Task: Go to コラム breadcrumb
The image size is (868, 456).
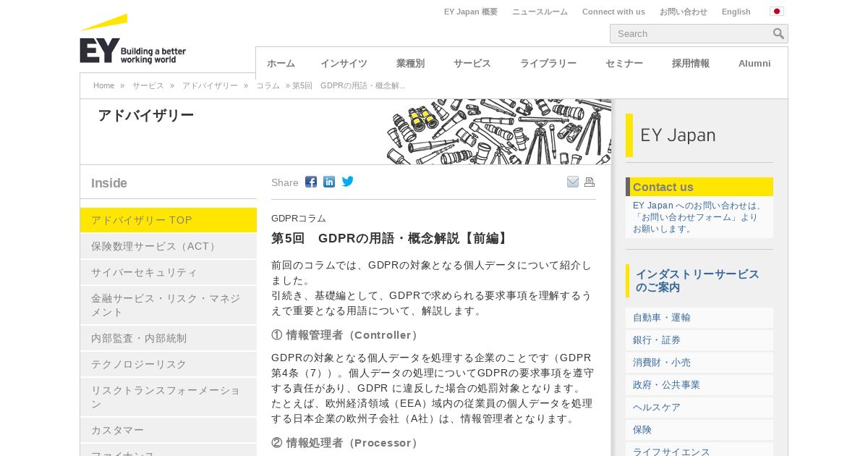Action: [x=268, y=85]
